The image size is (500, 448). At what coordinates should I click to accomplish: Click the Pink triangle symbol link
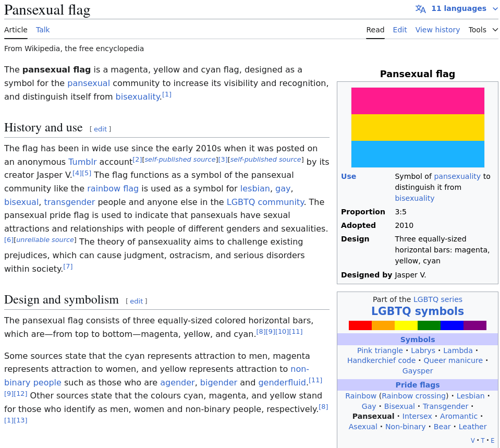[380, 350]
